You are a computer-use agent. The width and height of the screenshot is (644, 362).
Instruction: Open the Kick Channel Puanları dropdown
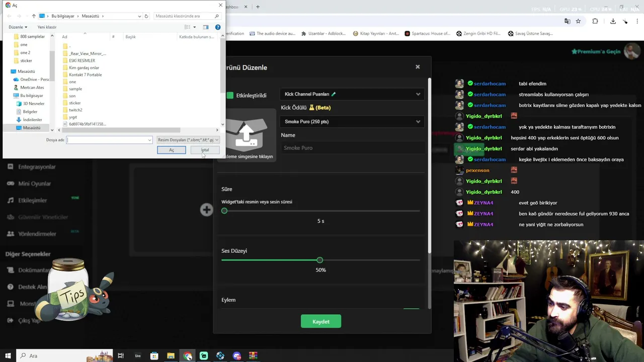[x=352, y=94]
